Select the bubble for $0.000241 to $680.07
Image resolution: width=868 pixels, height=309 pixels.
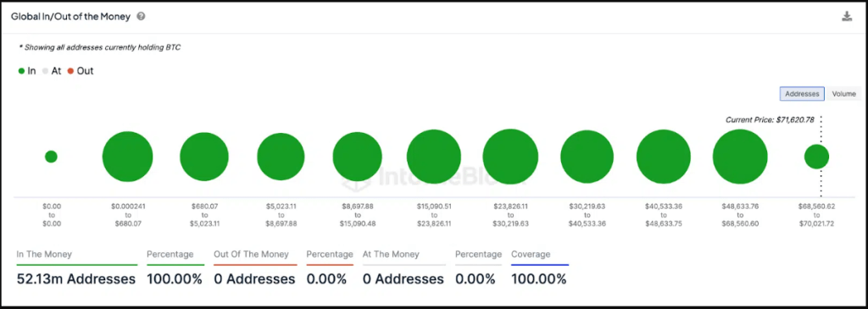(x=128, y=157)
